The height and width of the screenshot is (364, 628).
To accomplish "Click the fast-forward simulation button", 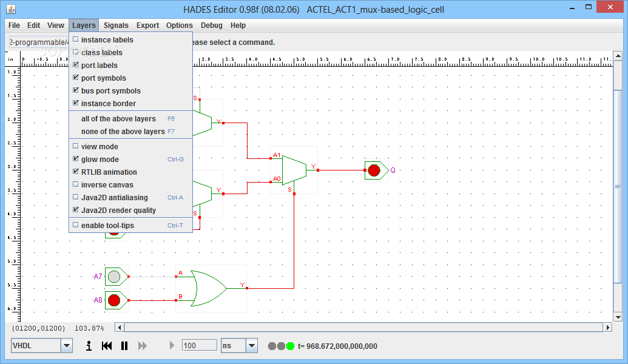I will coord(142,346).
